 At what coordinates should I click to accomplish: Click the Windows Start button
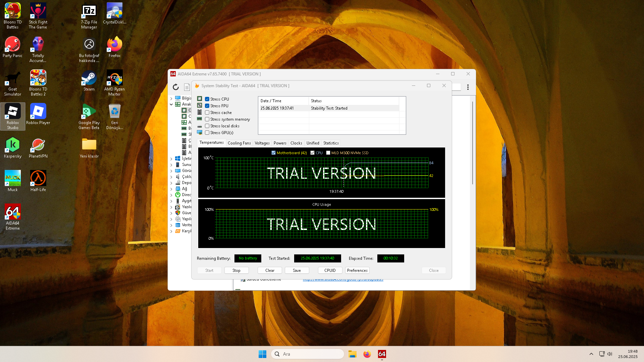262,354
